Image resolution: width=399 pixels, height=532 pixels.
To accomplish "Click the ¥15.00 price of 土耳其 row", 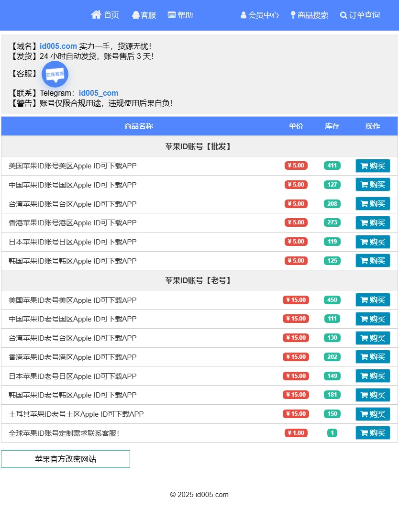I will (296, 414).
